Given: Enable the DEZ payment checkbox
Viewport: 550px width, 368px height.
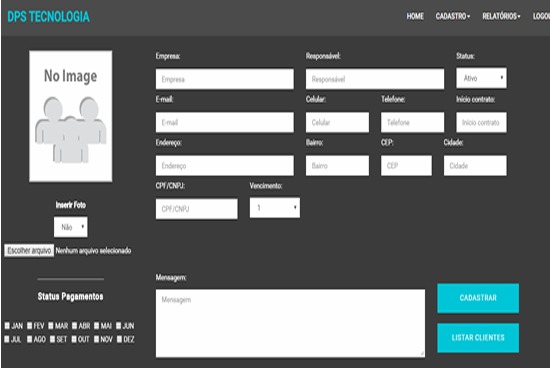Looking at the screenshot, I should tap(119, 339).
